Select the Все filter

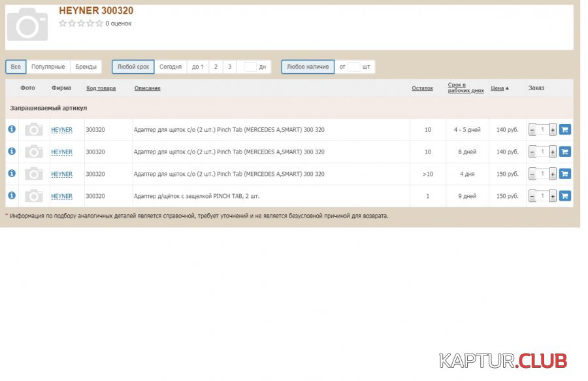tap(16, 67)
